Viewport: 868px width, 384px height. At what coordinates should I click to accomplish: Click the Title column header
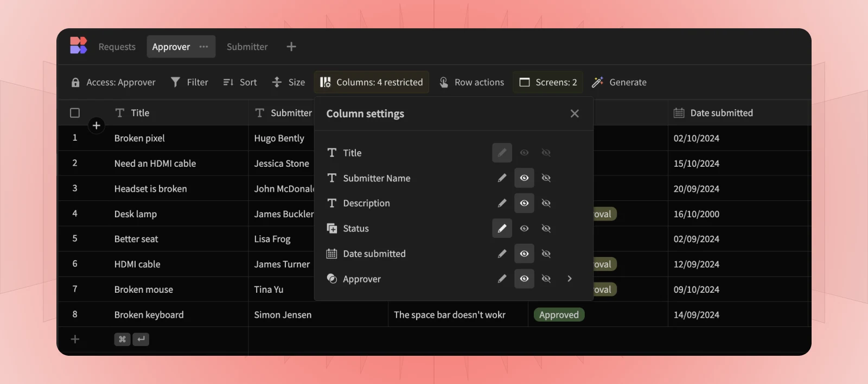click(154, 113)
